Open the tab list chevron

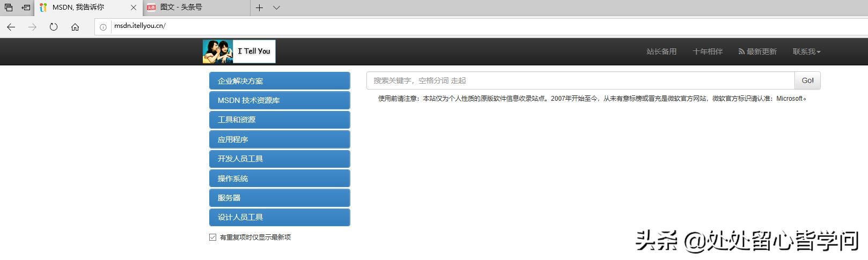point(276,8)
